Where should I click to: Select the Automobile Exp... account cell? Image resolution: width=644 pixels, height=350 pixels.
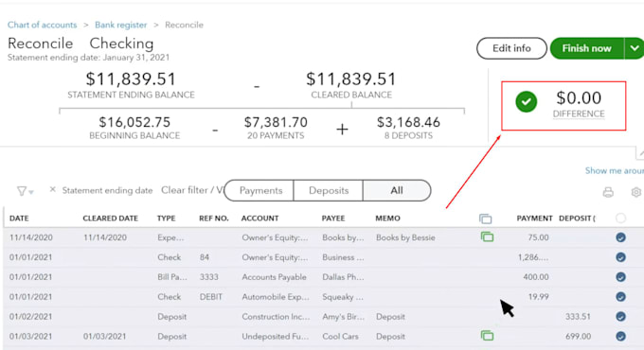pyautogui.click(x=276, y=297)
